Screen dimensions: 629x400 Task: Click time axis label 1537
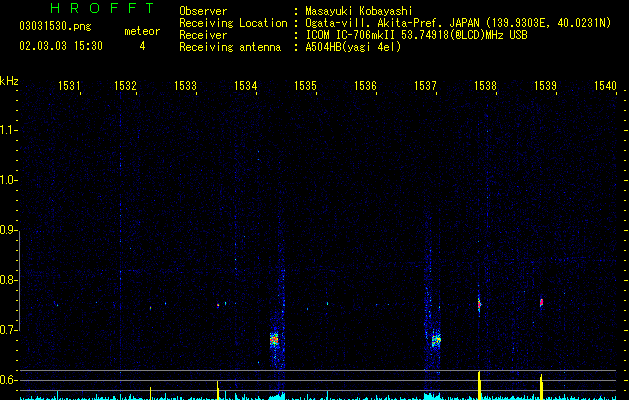point(425,85)
